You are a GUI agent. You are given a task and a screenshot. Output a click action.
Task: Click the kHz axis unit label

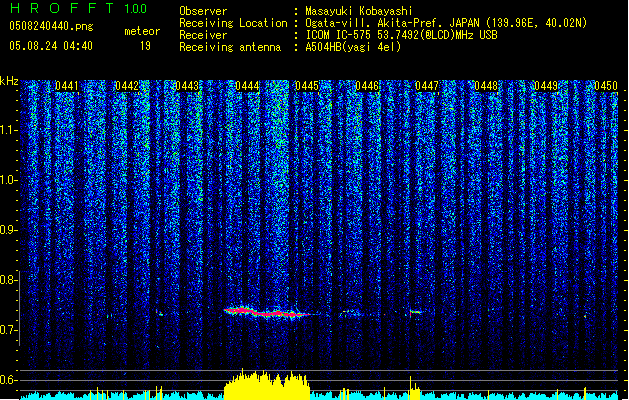coord(9,81)
